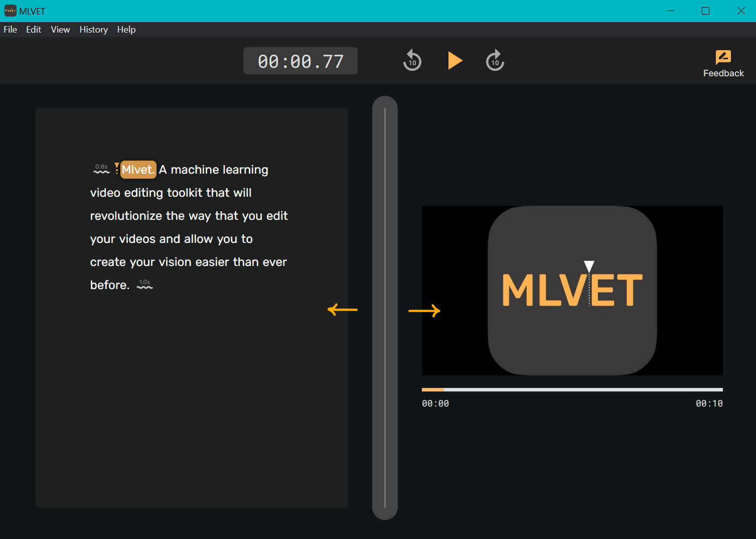The height and width of the screenshot is (539, 756).
Task: Click the MLVET app logo icon in title bar
Action: [10, 11]
